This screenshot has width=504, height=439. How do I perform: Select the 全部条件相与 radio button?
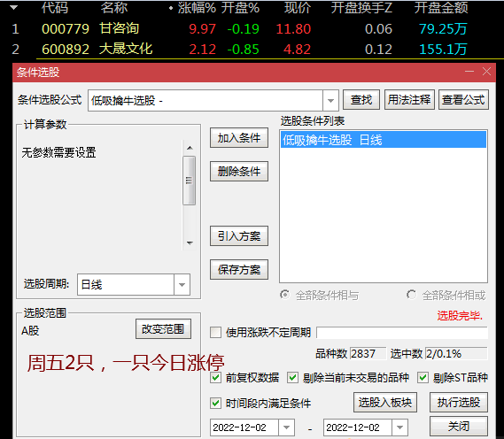pyautogui.click(x=285, y=295)
